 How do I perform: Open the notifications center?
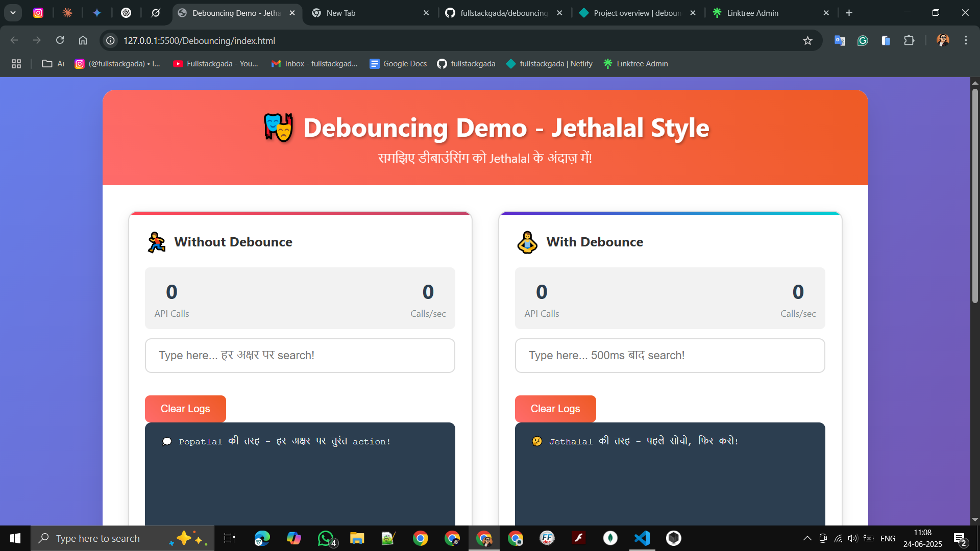pos(960,539)
